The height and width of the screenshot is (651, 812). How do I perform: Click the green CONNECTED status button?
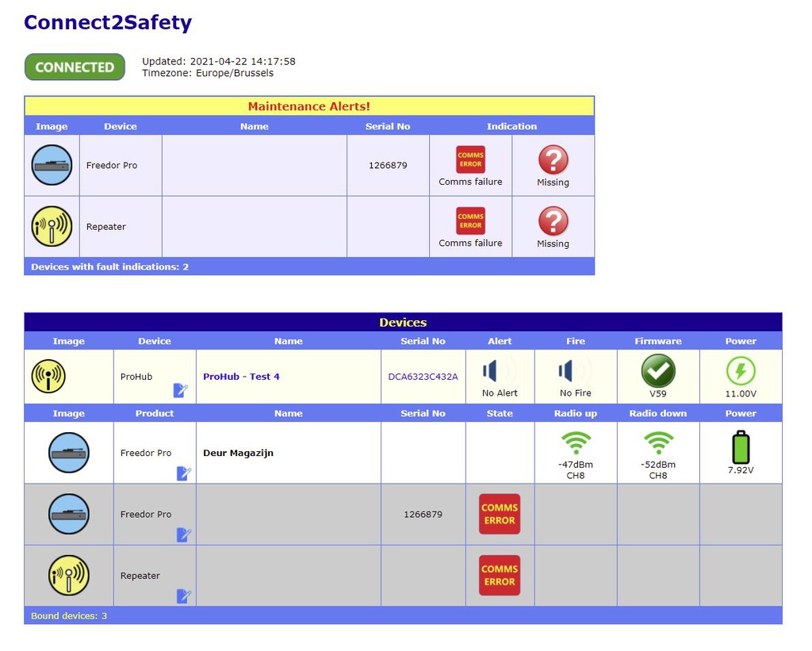pyautogui.click(x=75, y=67)
